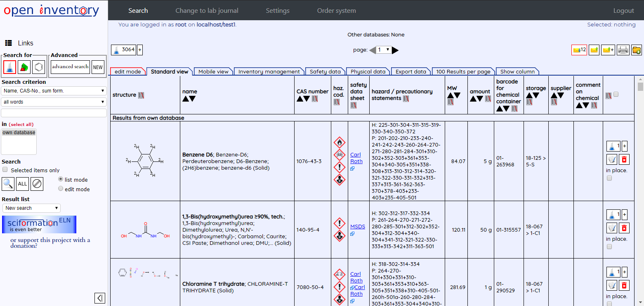Open the messages icon showing 12
644x306 pixels.
pyautogui.click(x=579, y=50)
